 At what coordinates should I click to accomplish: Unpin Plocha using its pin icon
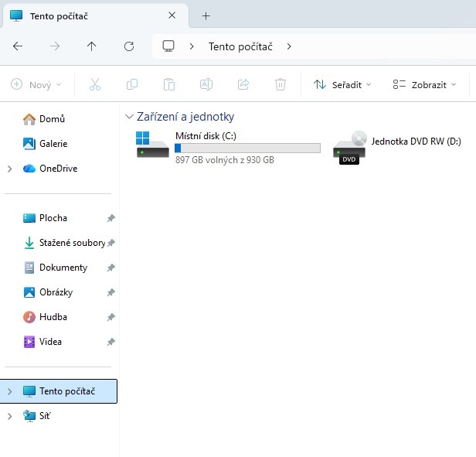pos(110,218)
